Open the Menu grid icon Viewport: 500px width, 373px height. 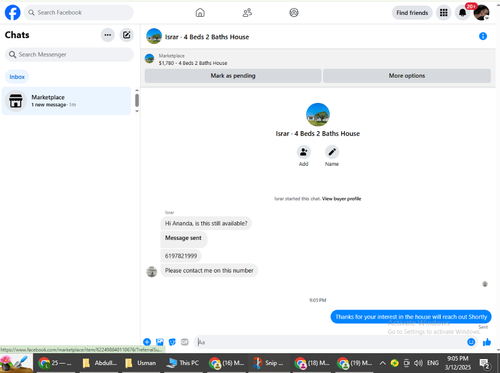(x=444, y=13)
